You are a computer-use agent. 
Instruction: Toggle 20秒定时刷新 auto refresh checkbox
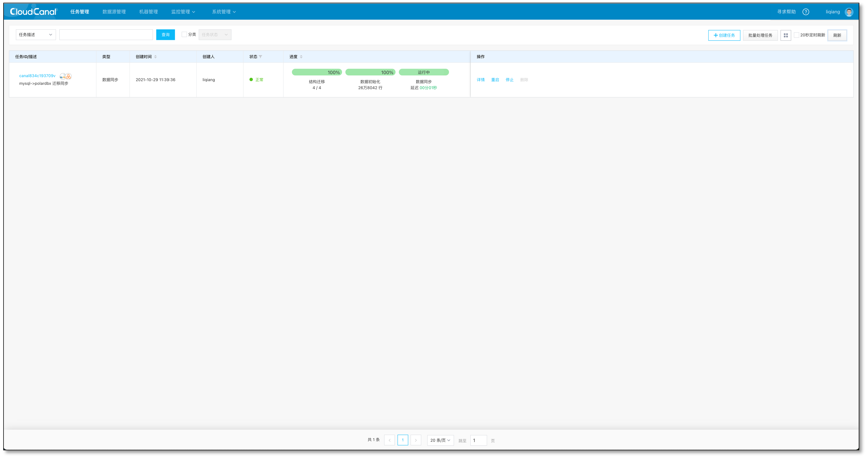[796, 35]
